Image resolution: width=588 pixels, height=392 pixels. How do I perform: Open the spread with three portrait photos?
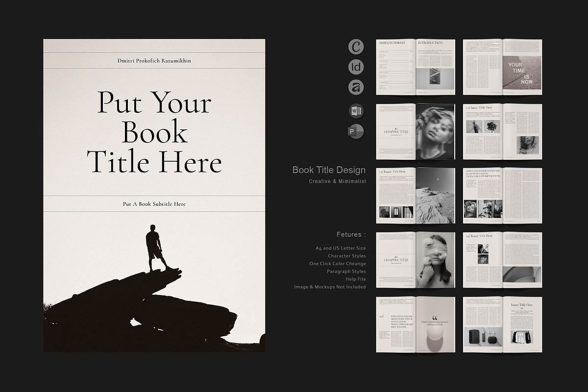tap(503, 196)
